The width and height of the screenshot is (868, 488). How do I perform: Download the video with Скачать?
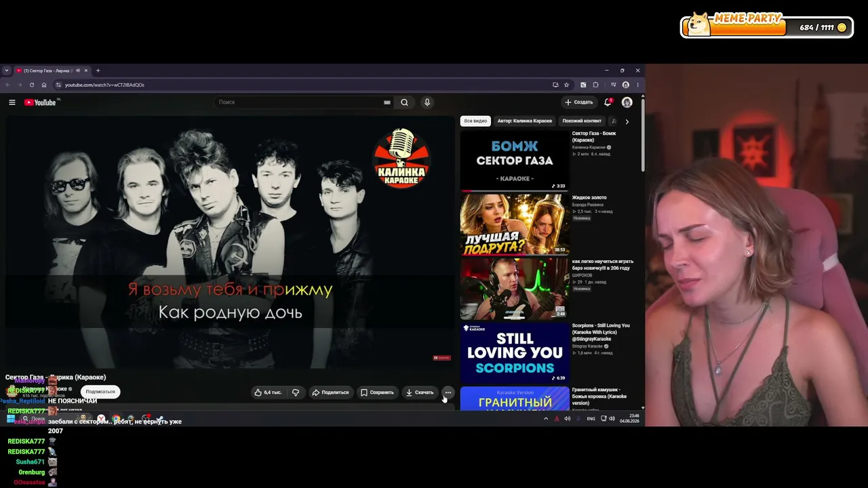pos(420,392)
